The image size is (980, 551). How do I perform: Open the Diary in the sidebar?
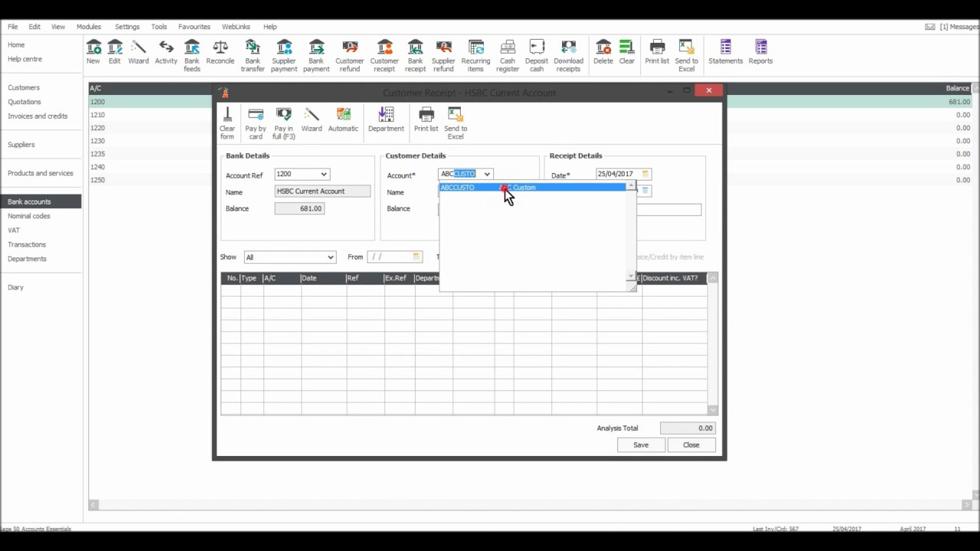(16, 288)
